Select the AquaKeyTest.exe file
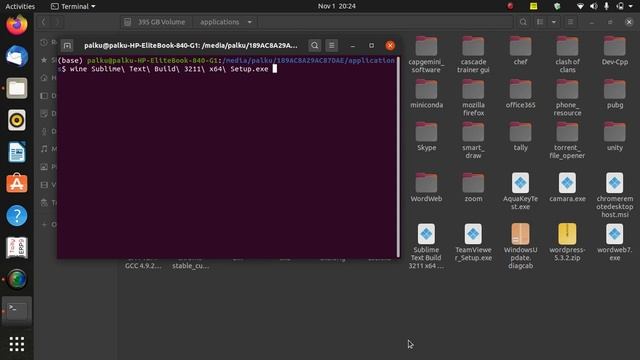640x360 pixels. 520,191
